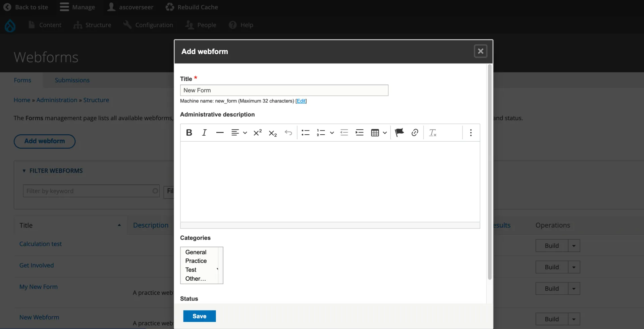Insert a bulleted list
Image resolution: width=644 pixels, height=329 pixels.
pos(305,133)
